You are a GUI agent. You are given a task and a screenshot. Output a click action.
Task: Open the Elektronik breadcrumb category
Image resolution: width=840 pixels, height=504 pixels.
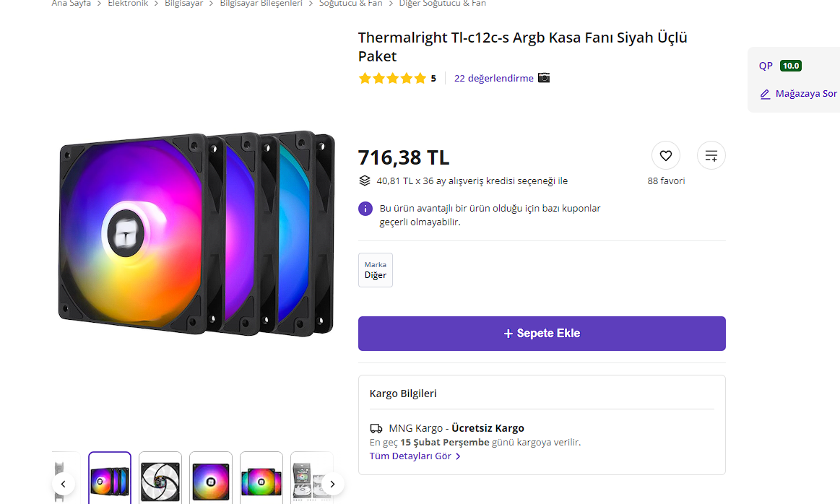(128, 4)
